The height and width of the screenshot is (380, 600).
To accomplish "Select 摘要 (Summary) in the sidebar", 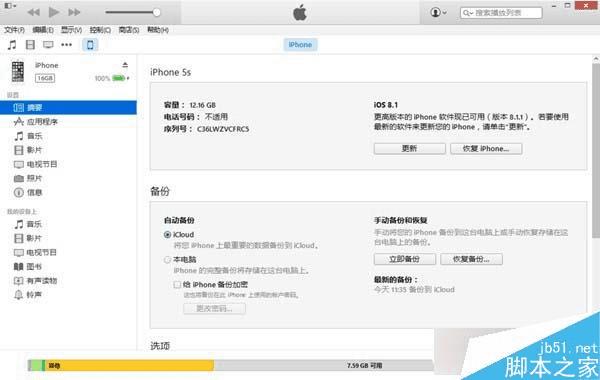I will (68, 108).
